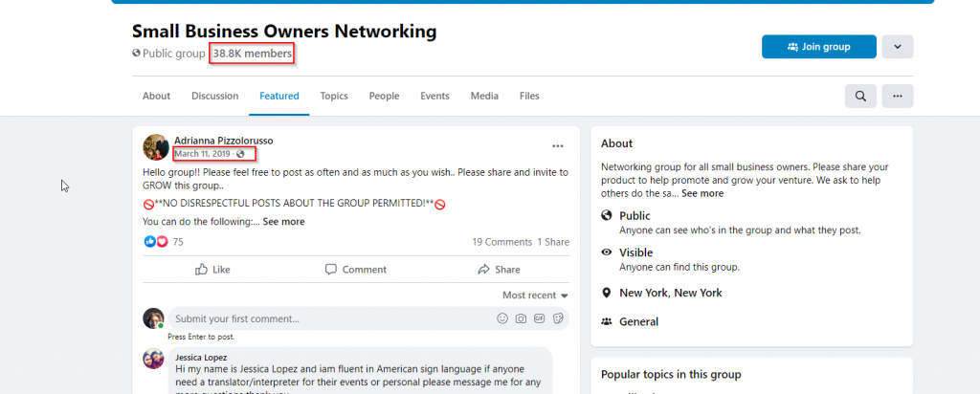Image resolution: width=980 pixels, height=394 pixels.
Task: Click the Join group button
Action: (x=819, y=47)
